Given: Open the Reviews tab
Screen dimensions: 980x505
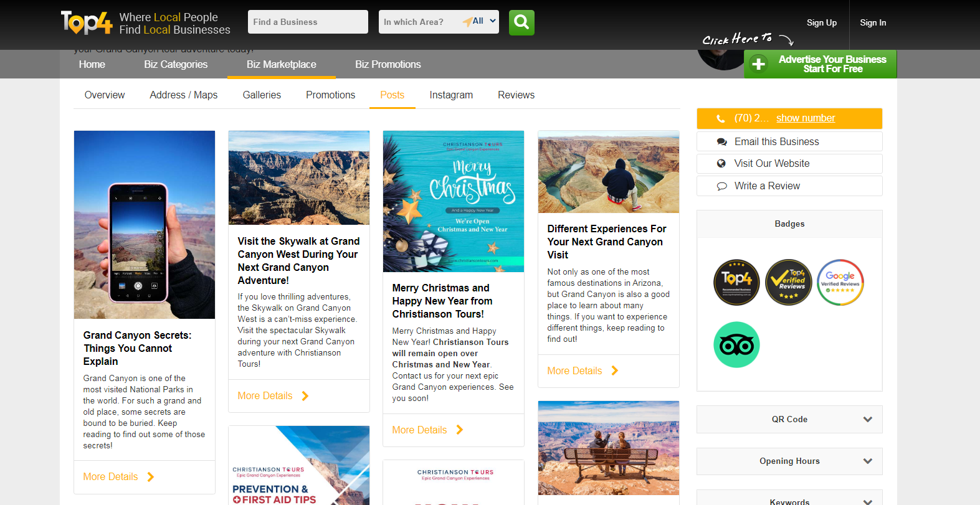Looking at the screenshot, I should pos(516,95).
